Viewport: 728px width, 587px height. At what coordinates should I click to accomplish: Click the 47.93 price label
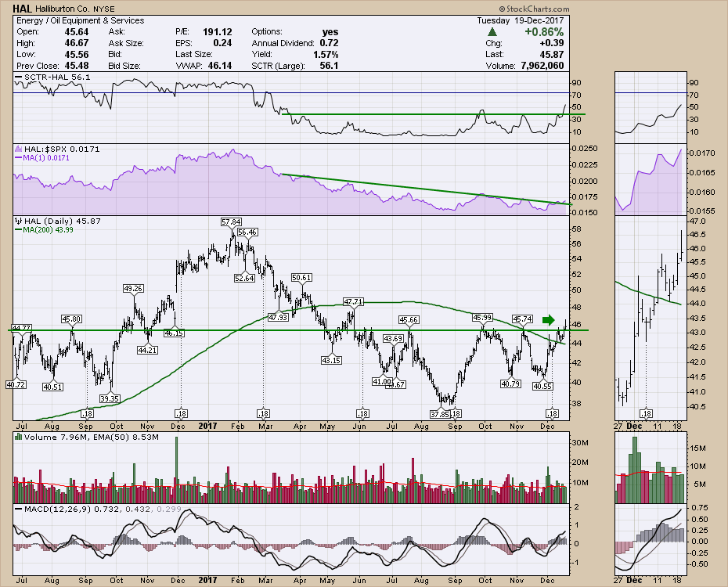tap(279, 317)
